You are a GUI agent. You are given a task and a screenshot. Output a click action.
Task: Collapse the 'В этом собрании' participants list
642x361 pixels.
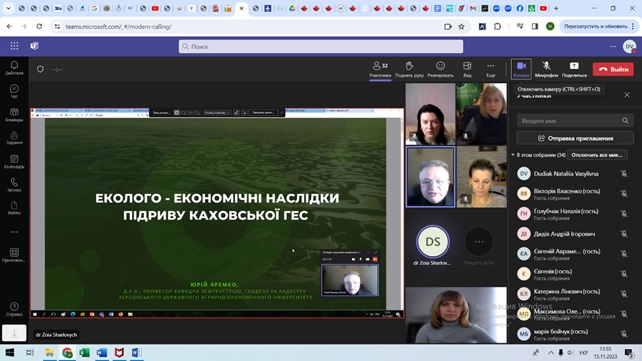[x=513, y=155]
